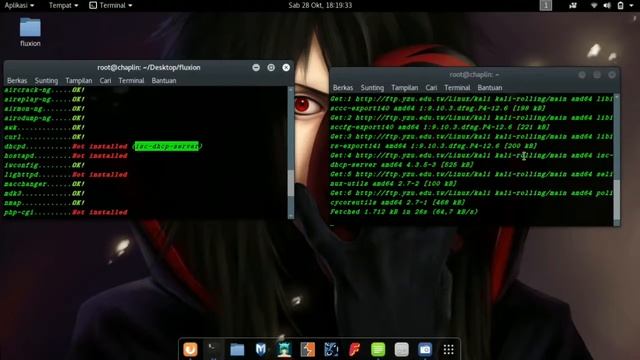
Task: Minimize the fluxion terminal window
Action: 256,67
